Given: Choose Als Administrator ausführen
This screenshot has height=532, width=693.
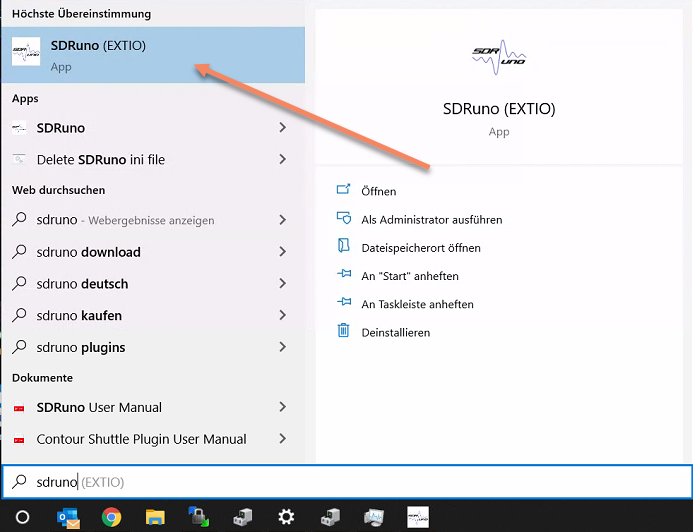Looking at the screenshot, I should [x=432, y=220].
